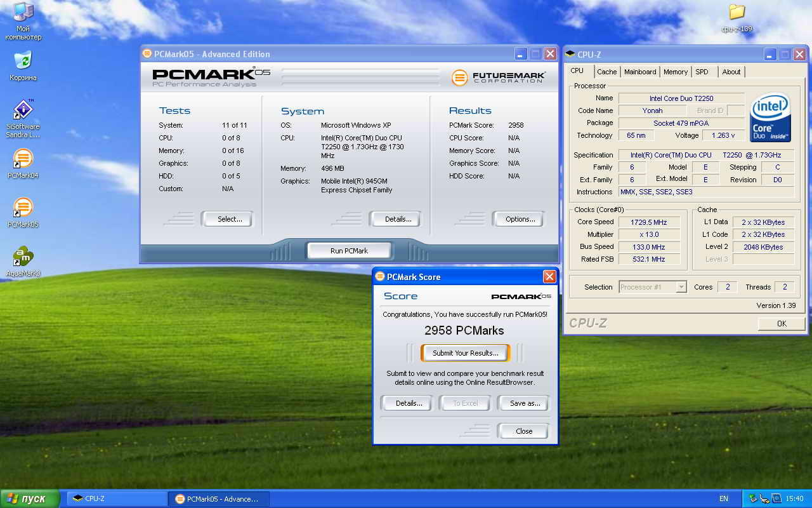Image resolution: width=812 pixels, height=508 pixels.
Task: Click Details... under System section
Action: click(395, 219)
